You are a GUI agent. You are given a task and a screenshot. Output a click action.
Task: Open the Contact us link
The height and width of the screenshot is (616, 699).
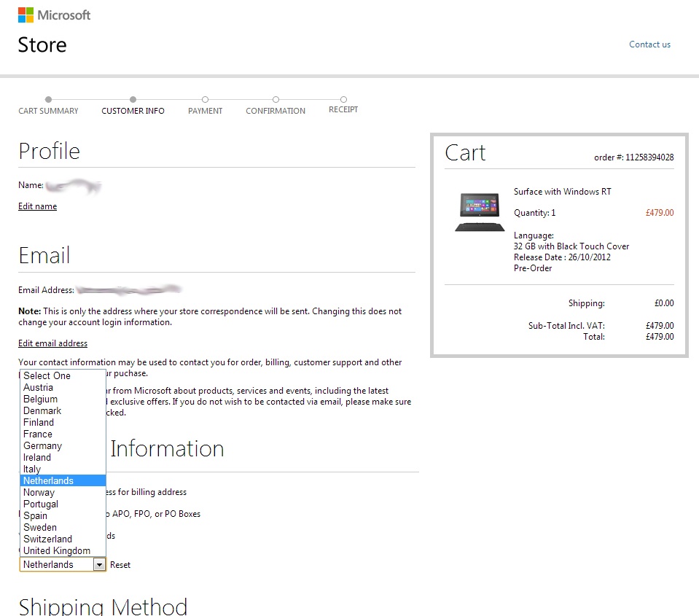click(649, 44)
